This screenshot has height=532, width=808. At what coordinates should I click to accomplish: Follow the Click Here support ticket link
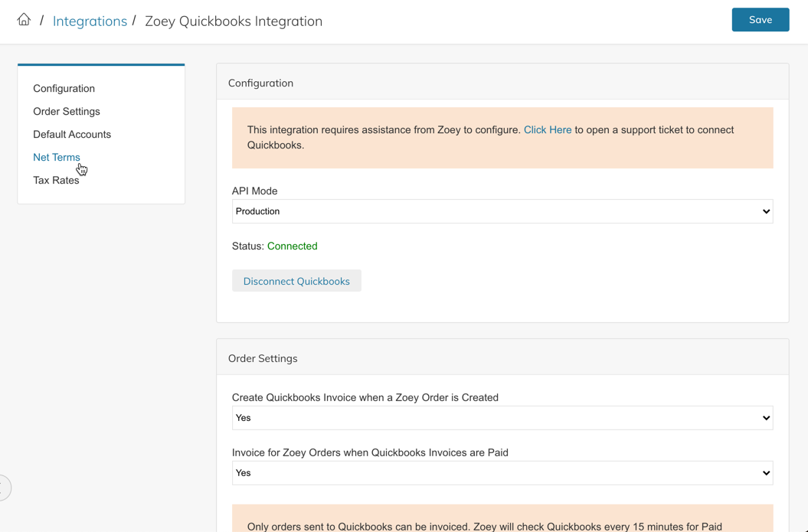click(548, 130)
